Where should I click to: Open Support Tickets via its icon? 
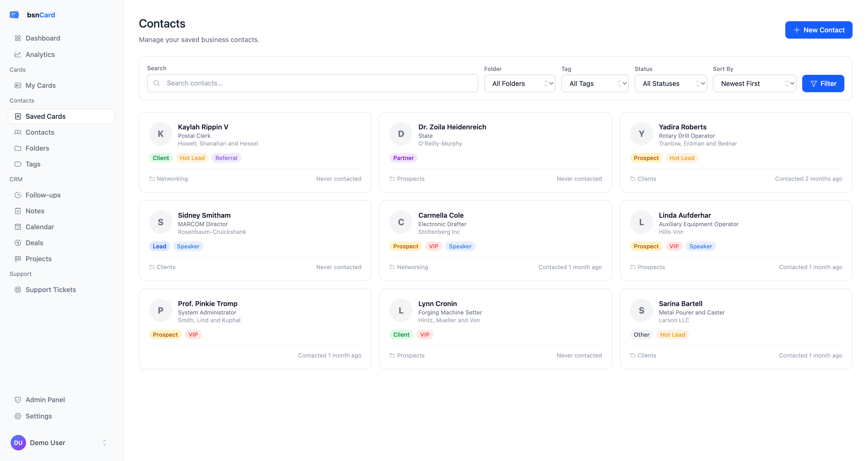[x=18, y=289]
